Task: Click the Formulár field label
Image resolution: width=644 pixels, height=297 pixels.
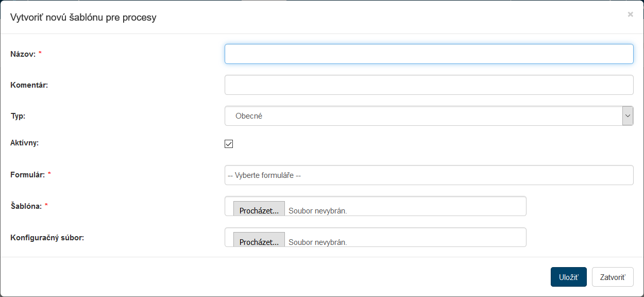Action: pyautogui.click(x=28, y=174)
